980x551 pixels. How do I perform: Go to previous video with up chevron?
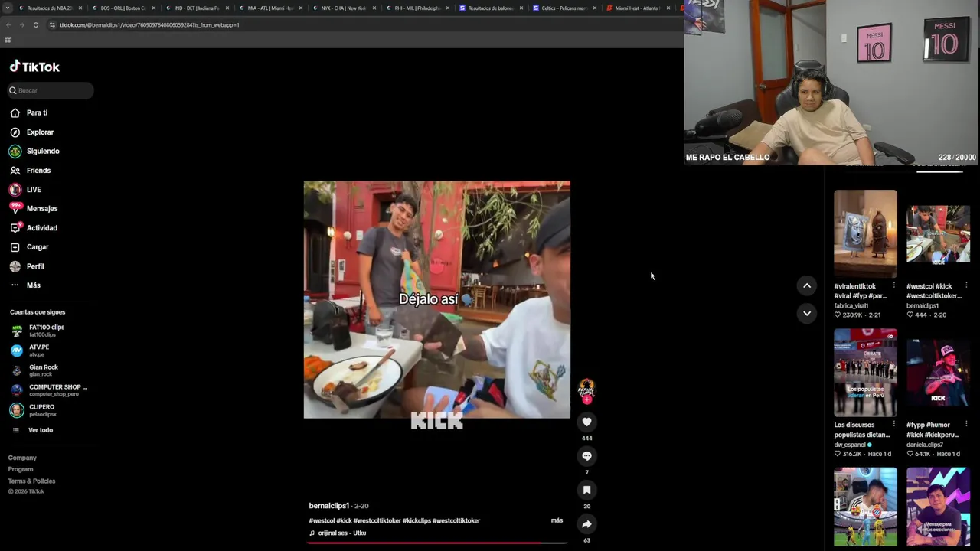pyautogui.click(x=806, y=285)
